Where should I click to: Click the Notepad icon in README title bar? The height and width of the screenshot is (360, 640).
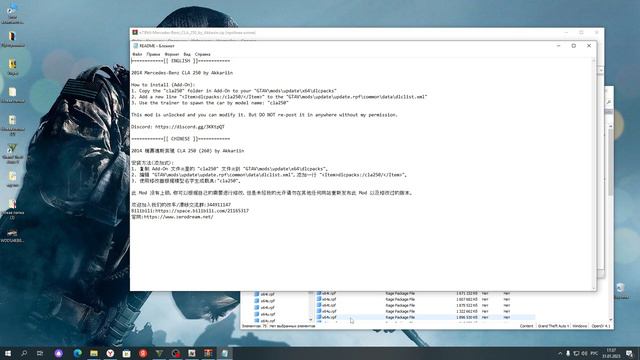point(136,46)
